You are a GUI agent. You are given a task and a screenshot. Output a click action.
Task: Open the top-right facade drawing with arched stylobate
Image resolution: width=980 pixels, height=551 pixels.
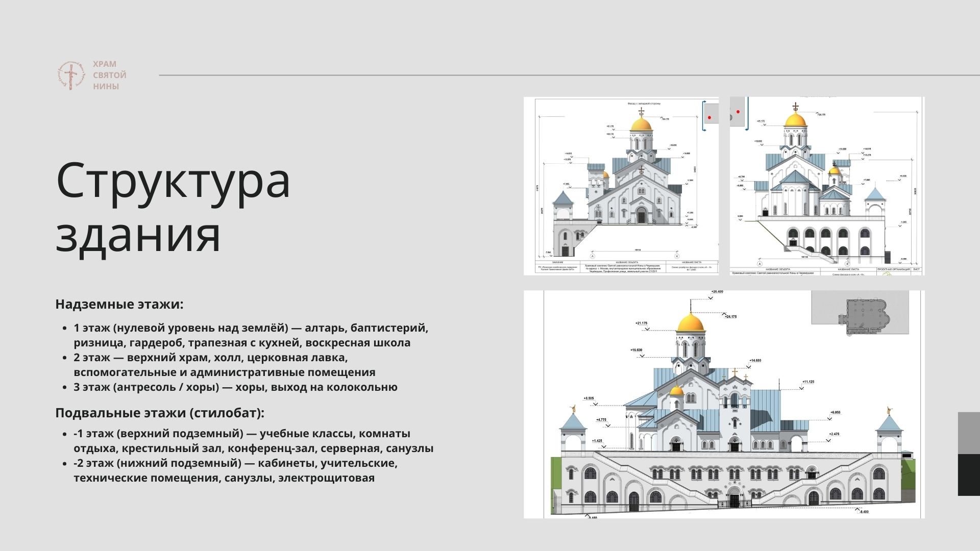[827, 186]
